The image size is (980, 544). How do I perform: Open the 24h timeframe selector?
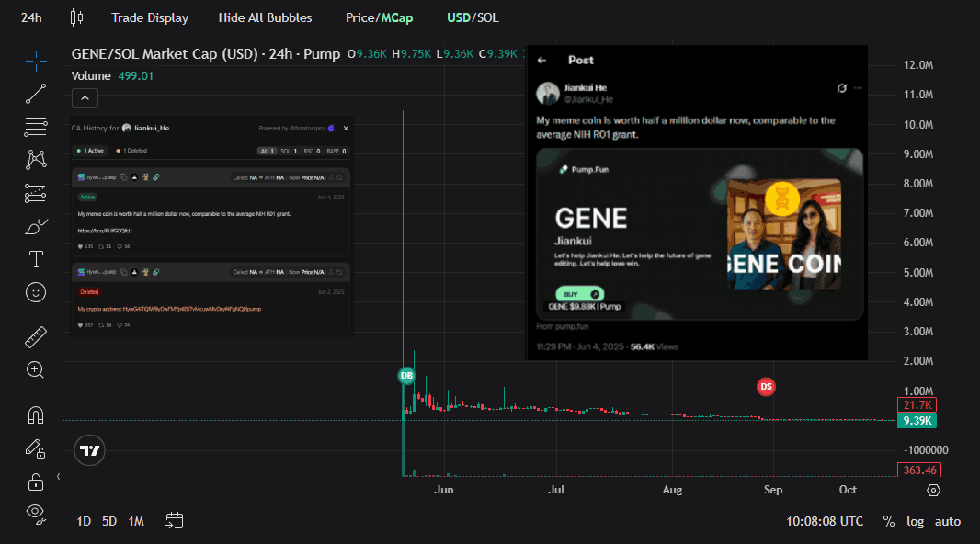[x=31, y=17]
